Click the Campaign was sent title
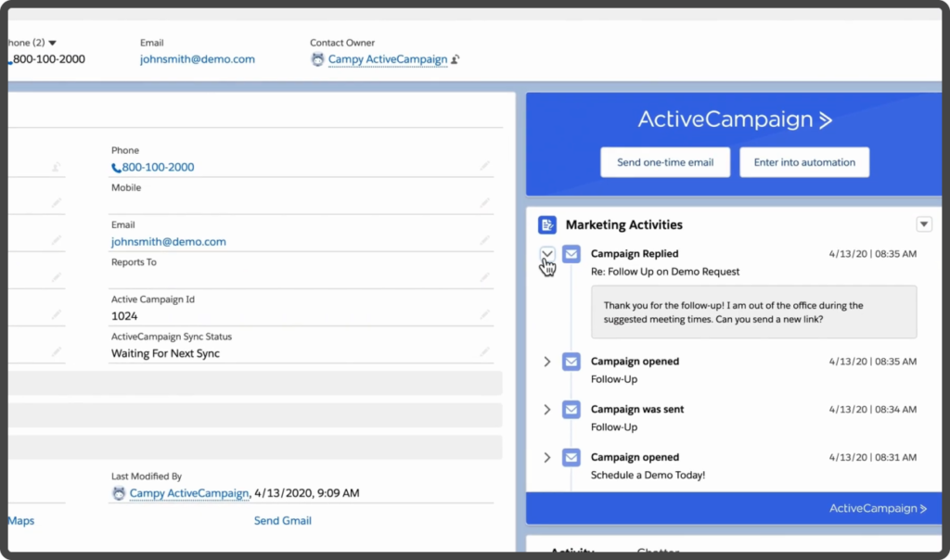Viewport: 950px width, 560px height. [637, 409]
